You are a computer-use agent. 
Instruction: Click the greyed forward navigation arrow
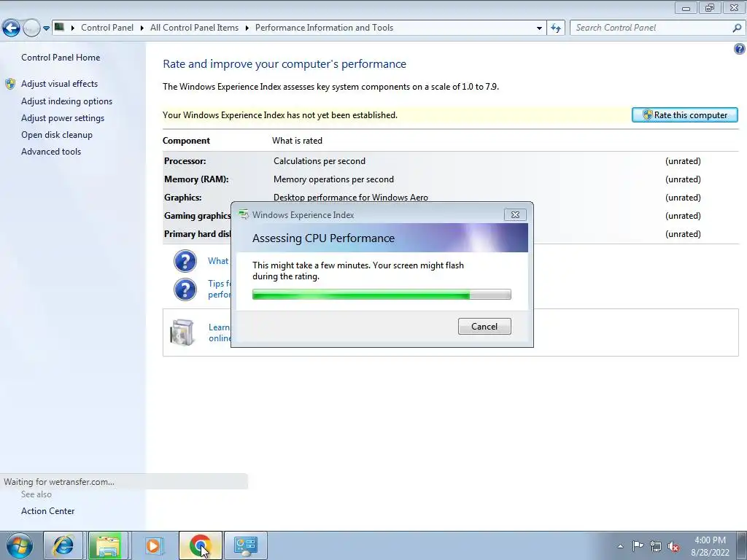pyautogui.click(x=31, y=28)
